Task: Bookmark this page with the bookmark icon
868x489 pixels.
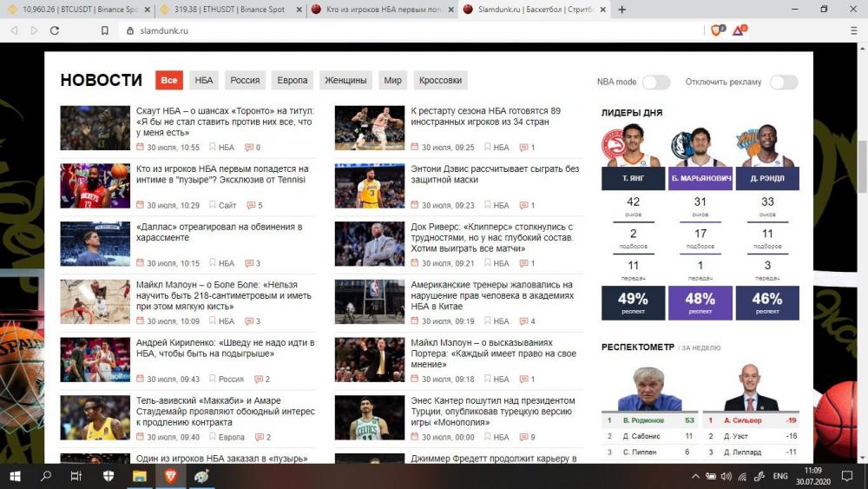Action: coord(105,30)
